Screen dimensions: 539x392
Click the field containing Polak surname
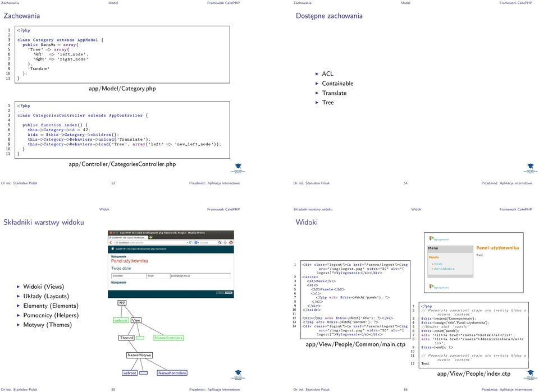point(158,276)
